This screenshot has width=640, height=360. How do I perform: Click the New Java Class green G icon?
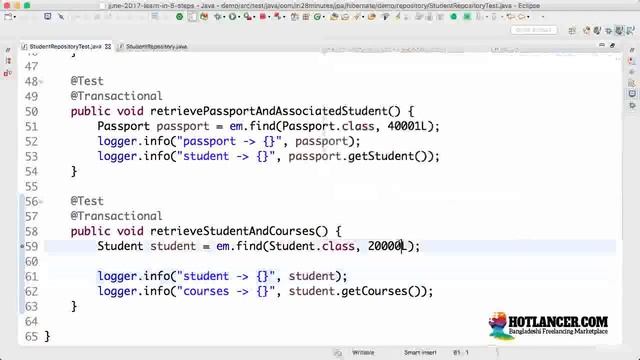coord(317,17)
